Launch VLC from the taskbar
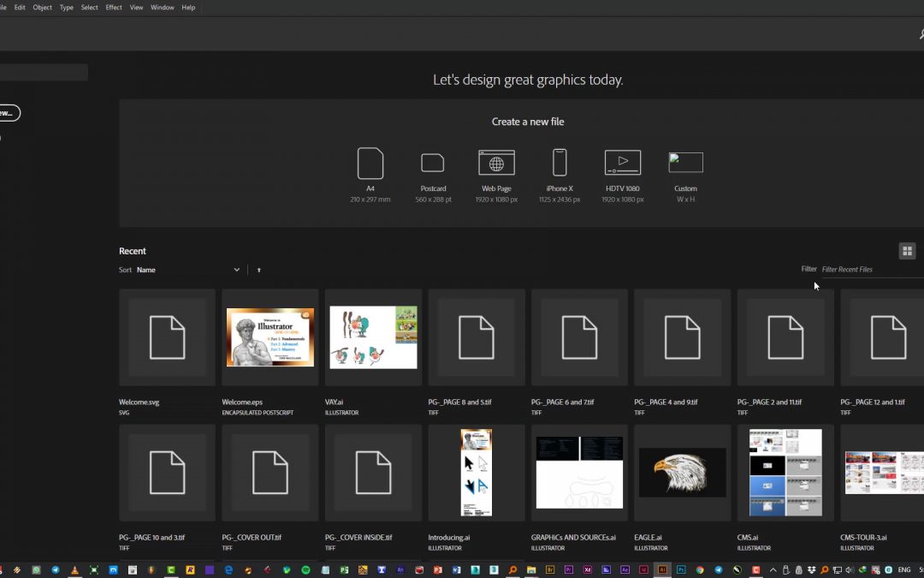924x578 pixels. click(x=74, y=569)
